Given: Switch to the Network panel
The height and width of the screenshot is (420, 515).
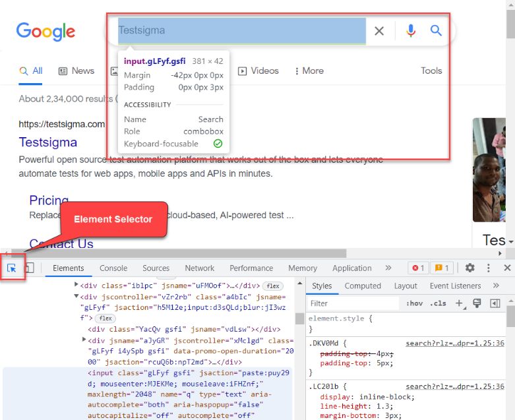Looking at the screenshot, I should [x=199, y=268].
